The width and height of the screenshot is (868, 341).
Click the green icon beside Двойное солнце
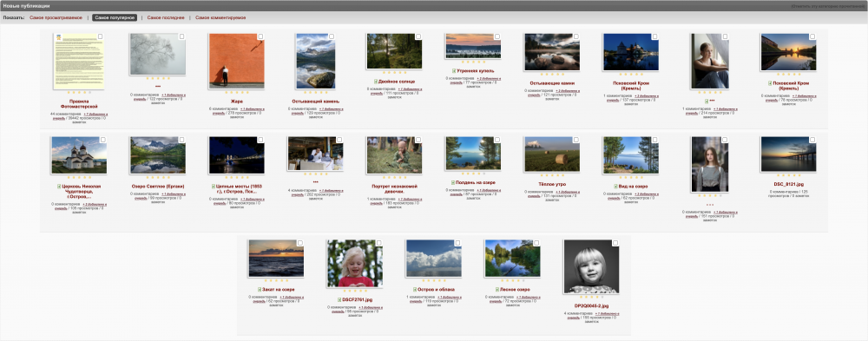[x=376, y=82]
